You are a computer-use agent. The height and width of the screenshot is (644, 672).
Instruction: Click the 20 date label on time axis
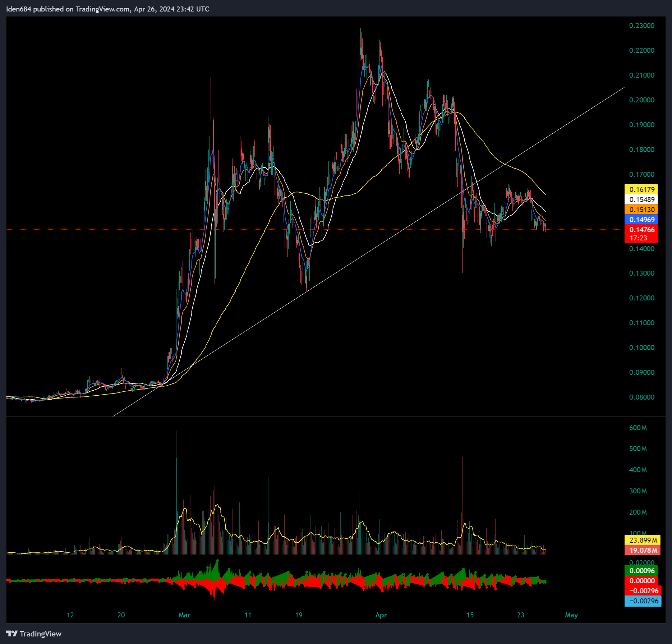[x=121, y=615]
